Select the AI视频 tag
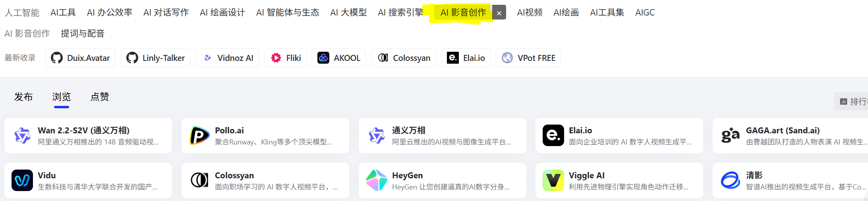 point(530,13)
